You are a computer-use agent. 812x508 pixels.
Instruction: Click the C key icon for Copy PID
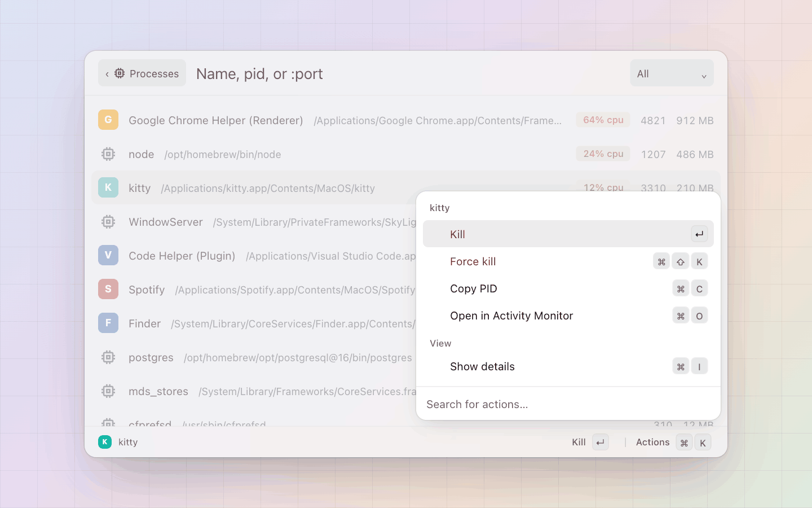699,288
